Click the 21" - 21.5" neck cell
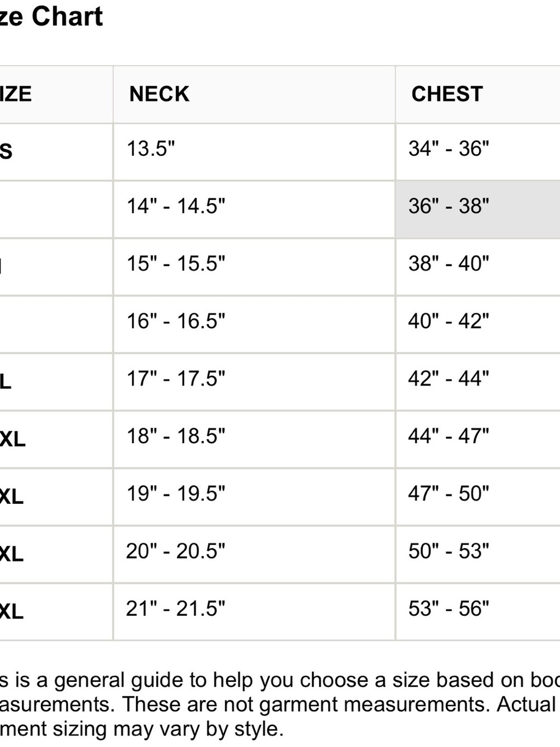 click(x=254, y=612)
